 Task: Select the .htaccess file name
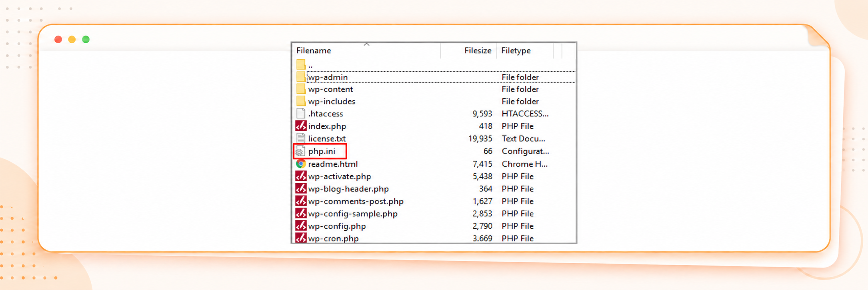coord(326,114)
